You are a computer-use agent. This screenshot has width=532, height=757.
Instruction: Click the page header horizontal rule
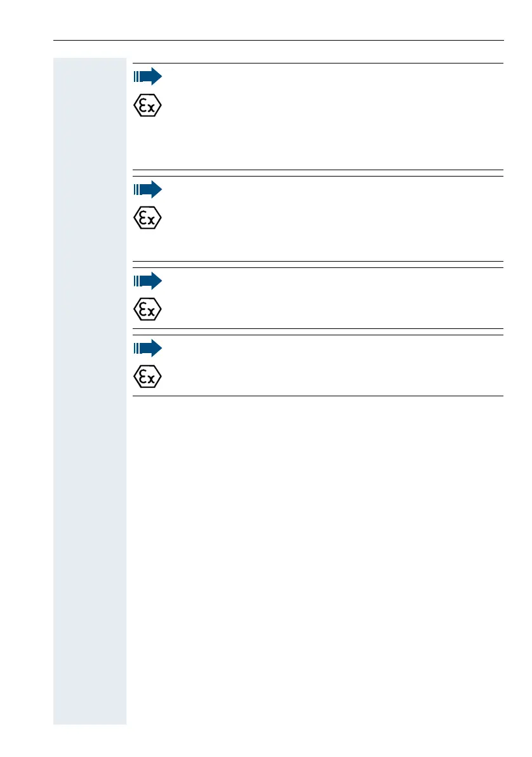pyautogui.click(x=279, y=40)
